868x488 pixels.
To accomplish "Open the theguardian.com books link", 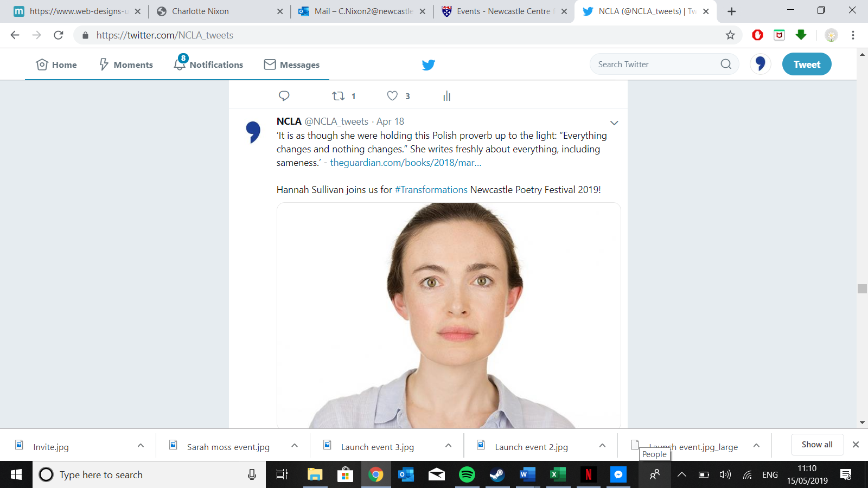I will point(405,163).
